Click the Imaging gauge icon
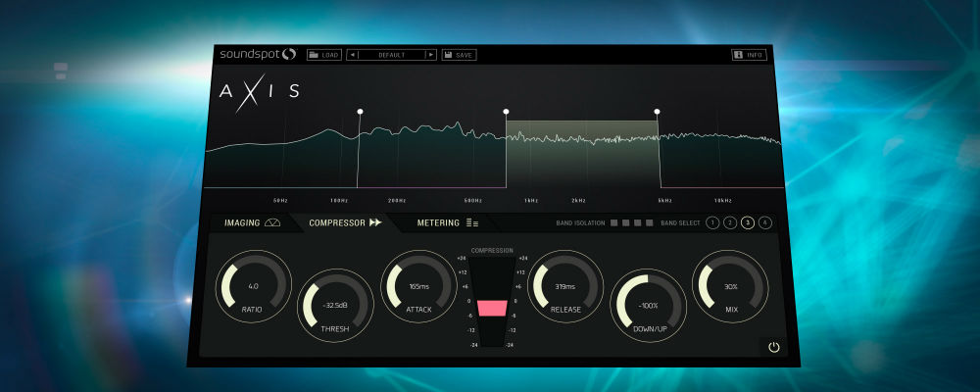 point(273,222)
